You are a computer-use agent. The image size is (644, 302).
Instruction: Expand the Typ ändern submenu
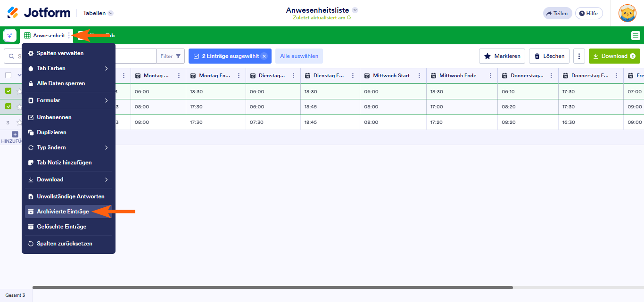68,147
